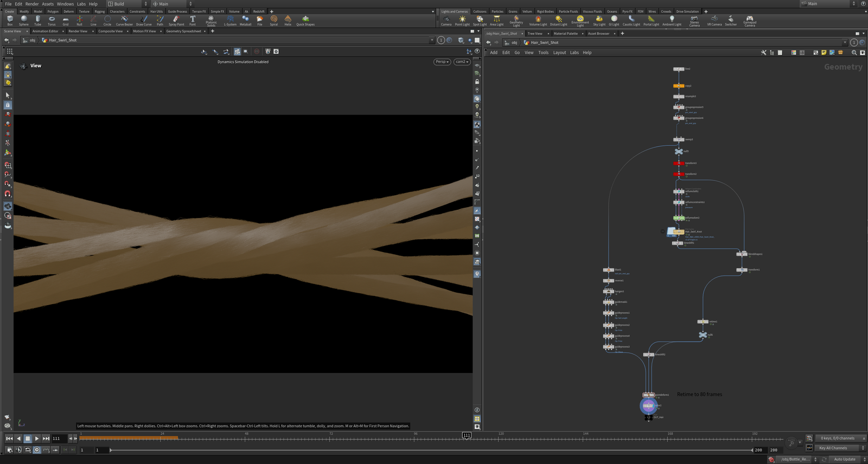Image resolution: width=868 pixels, height=464 pixels.
Task: Add a Torus with the shelf tool
Action: [x=52, y=21]
